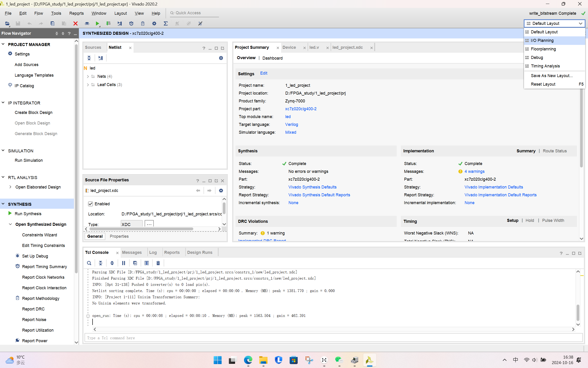Open Netlist panel settings gear
588x368 pixels.
tap(221, 58)
